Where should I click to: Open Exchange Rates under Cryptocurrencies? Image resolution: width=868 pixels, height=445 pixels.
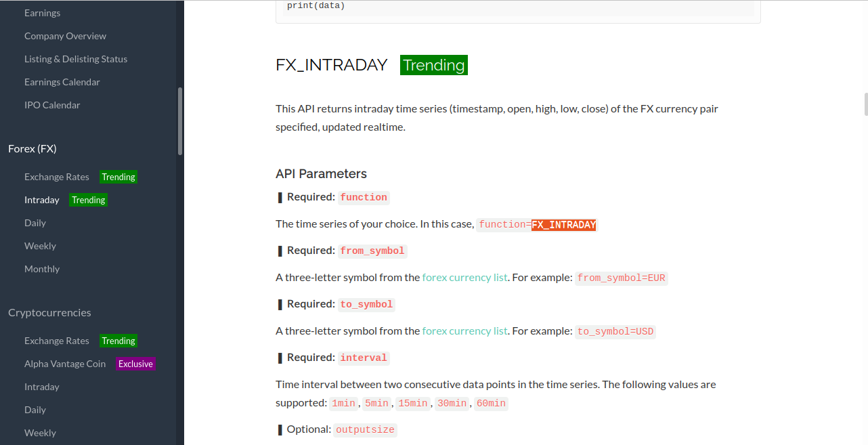[56, 341]
